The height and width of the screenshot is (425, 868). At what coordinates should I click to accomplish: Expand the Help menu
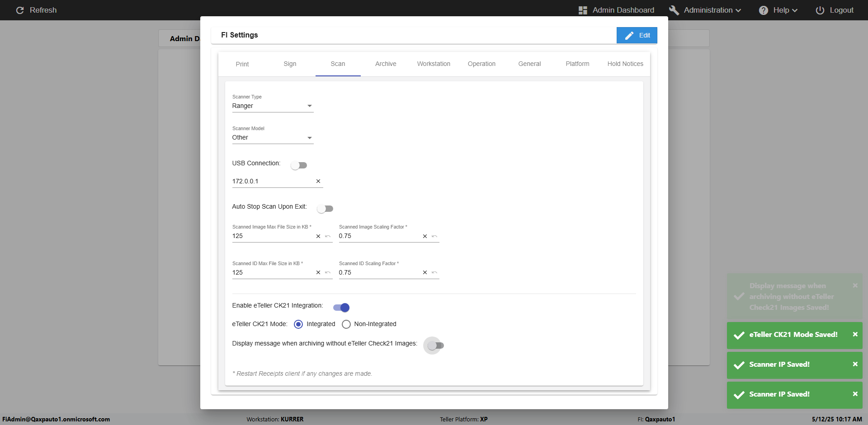click(778, 10)
